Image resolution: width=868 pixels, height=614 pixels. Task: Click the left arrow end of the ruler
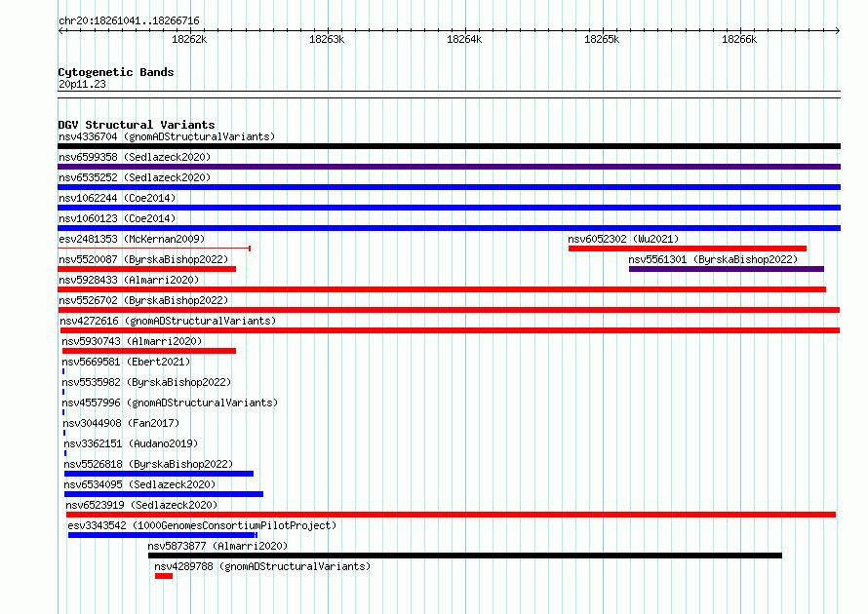click(60, 30)
